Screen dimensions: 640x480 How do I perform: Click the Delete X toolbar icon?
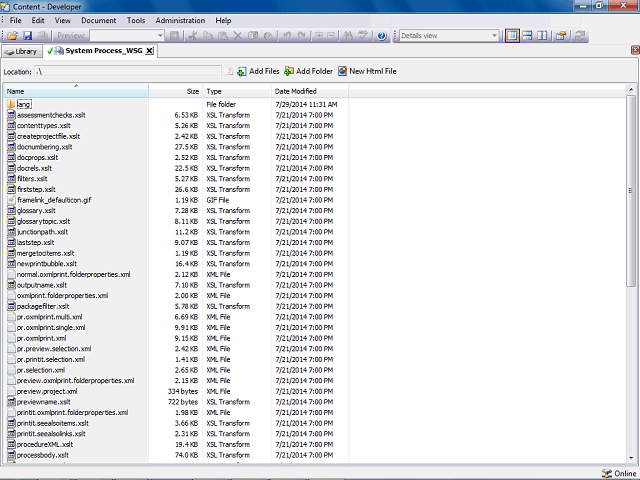click(238, 36)
